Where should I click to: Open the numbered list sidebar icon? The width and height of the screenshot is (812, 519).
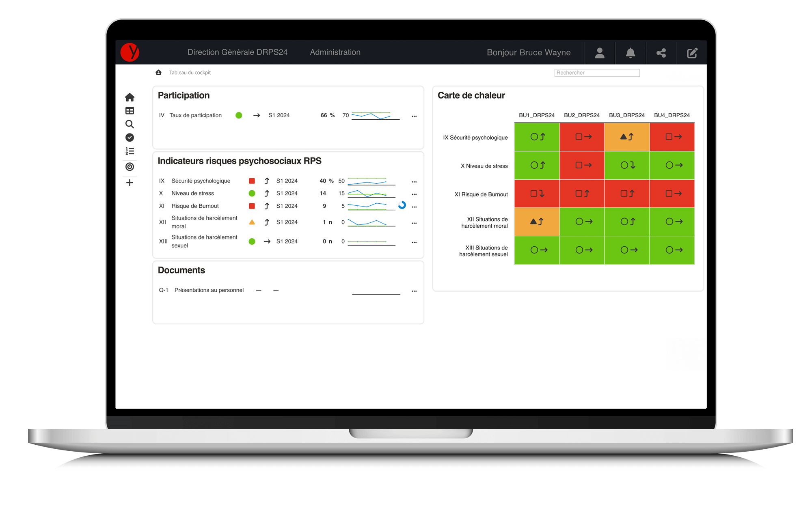click(130, 151)
